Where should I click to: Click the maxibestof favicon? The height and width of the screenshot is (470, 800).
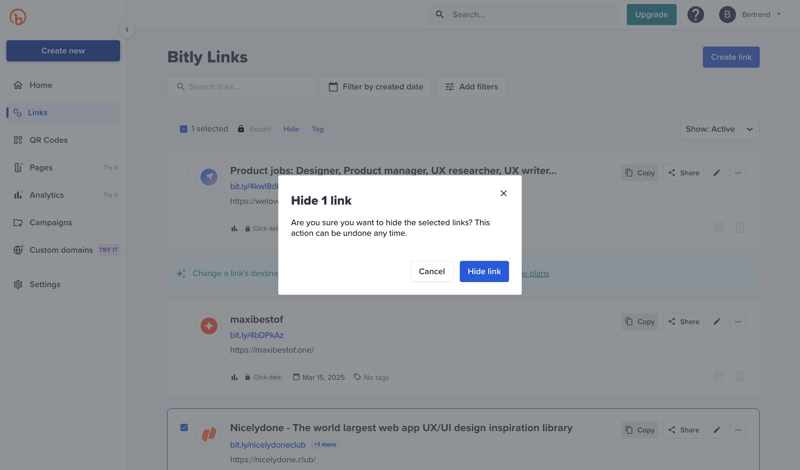click(x=209, y=326)
